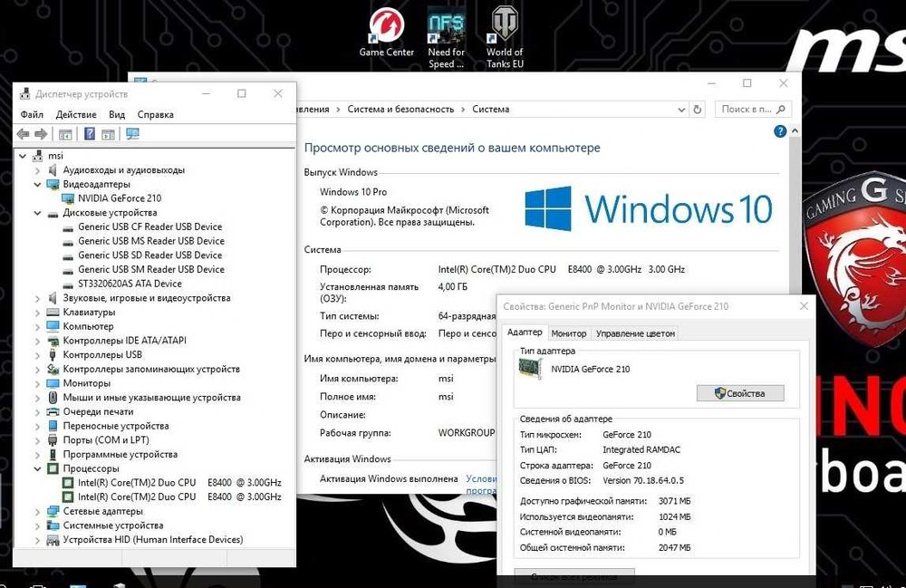
Task: Click the blue help question mark in System window
Action: (779, 131)
